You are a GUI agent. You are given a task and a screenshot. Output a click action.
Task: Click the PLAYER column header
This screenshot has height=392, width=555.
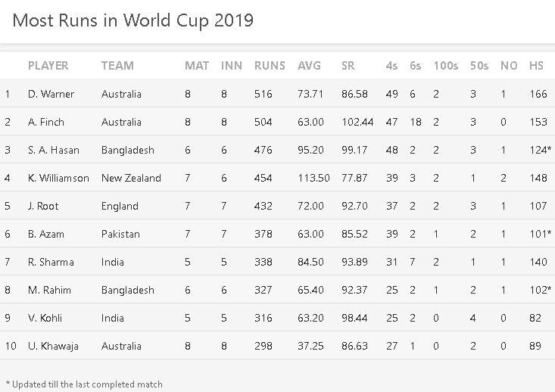[x=48, y=66]
